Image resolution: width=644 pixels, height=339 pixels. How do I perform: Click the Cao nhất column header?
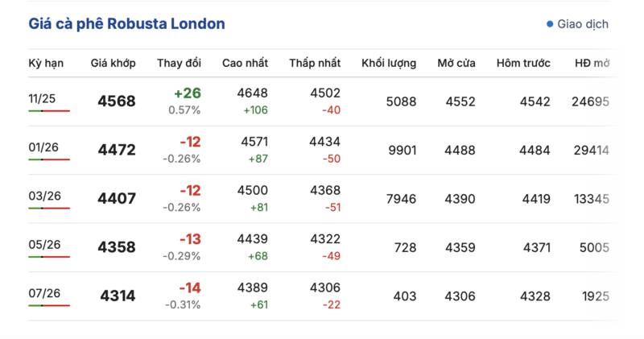click(x=245, y=63)
